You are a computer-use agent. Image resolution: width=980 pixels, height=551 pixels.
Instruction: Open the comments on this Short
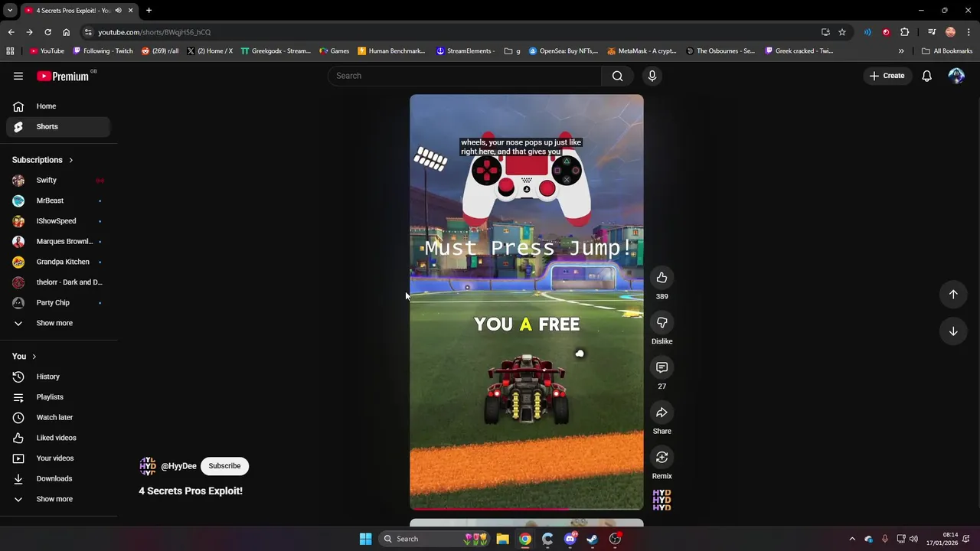[x=661, y=367]
